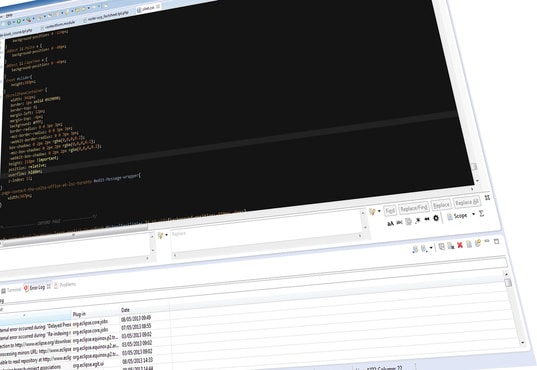The image size is (537, 370).
Task: Click the Plug-in column header
Action: point(96,313)
